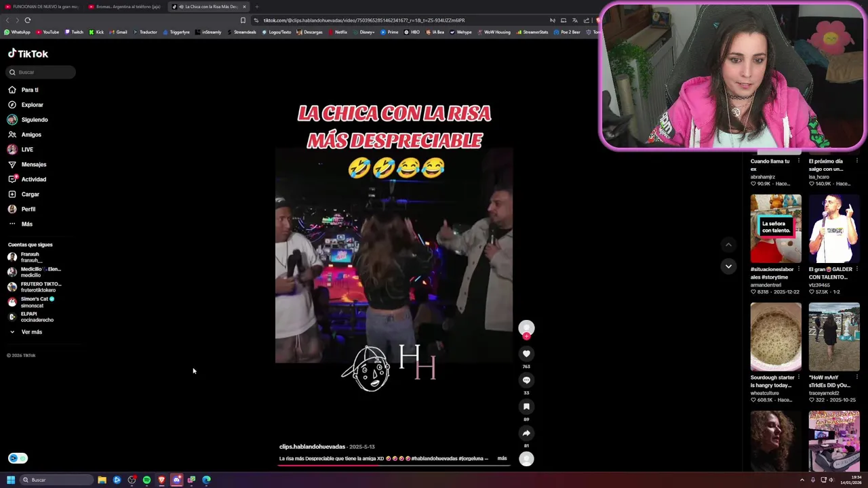The image size is (868, 488).
Task: Open Discord from taskbar
Action: [x=176, y=480]
